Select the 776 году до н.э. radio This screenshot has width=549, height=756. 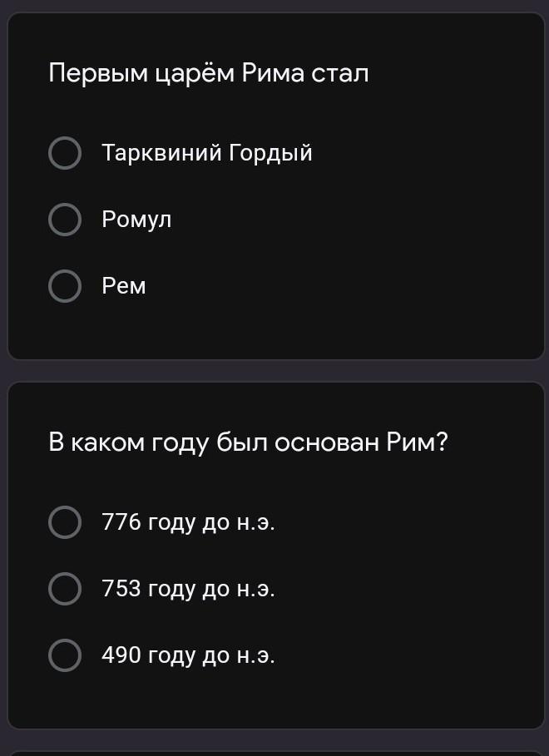(65, 523)
